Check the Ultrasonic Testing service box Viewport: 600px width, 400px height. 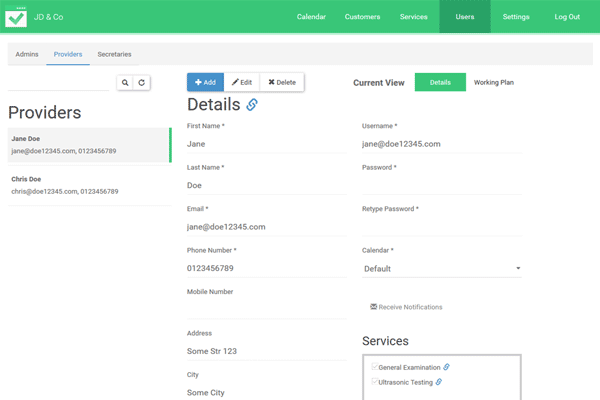click(374, 382)
